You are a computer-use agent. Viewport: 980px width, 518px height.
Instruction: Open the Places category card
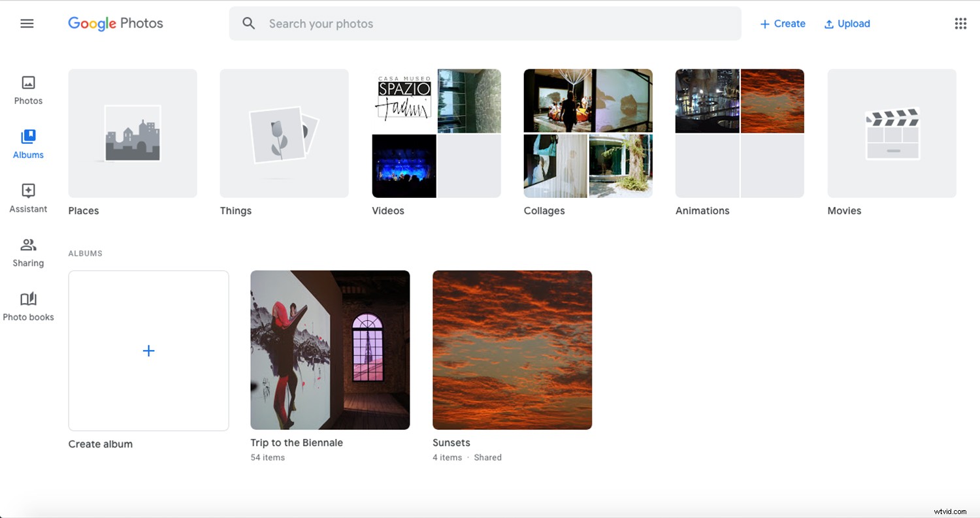(x=133, y=133)
